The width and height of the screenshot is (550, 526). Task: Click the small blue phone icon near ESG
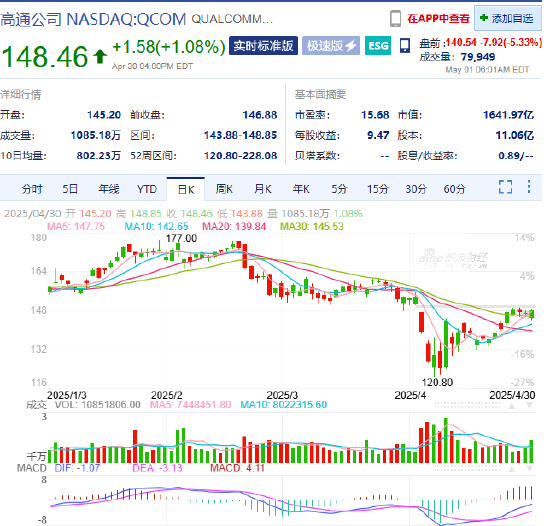(x=405, y=46)
